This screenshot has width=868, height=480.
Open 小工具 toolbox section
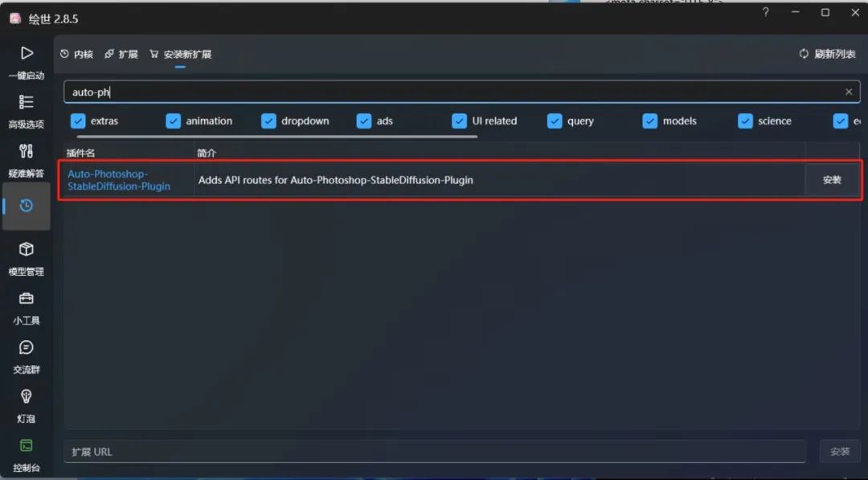point(26,308)
